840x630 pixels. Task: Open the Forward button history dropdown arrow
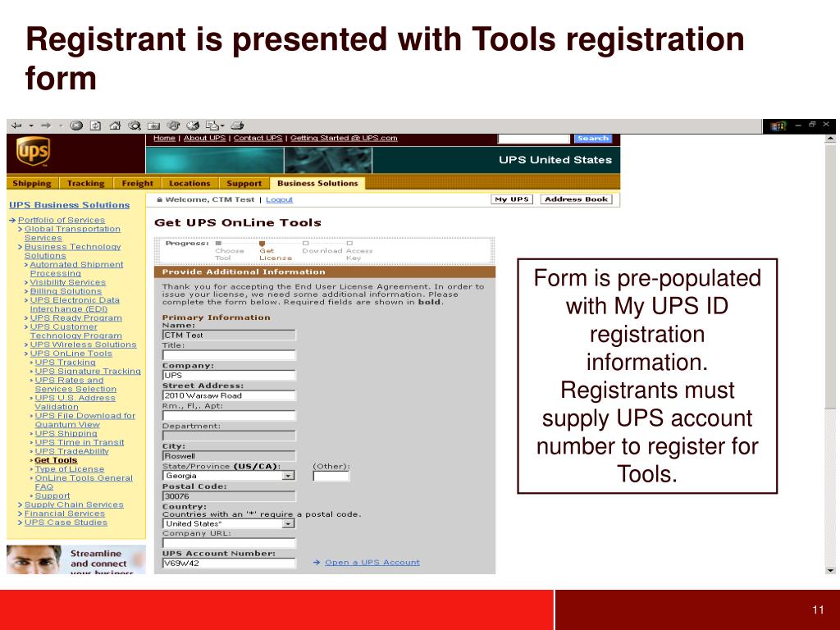tap(61, 126)
